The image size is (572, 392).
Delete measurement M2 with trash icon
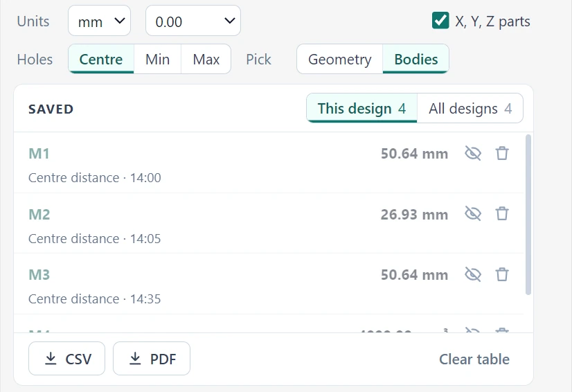[x=502, y=214]
